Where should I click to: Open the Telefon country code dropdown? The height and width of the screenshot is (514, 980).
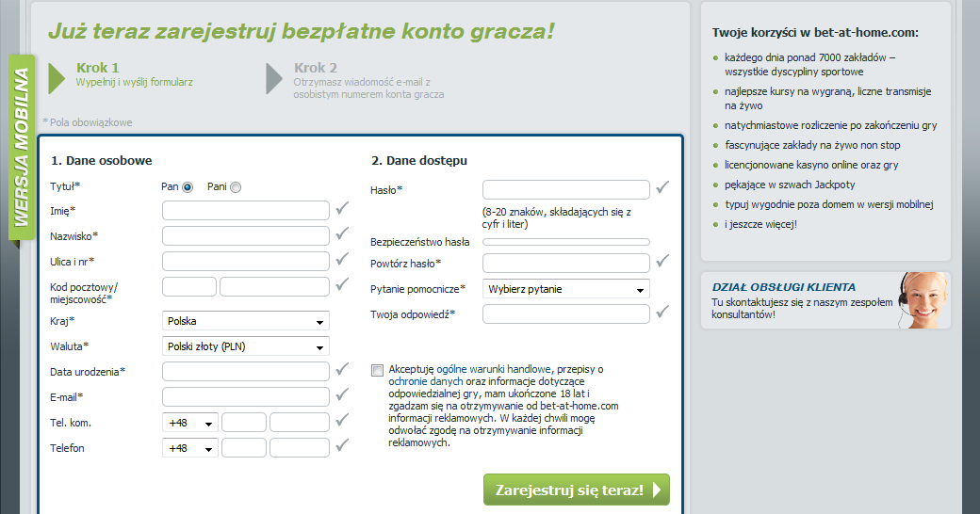pos(190,448)
